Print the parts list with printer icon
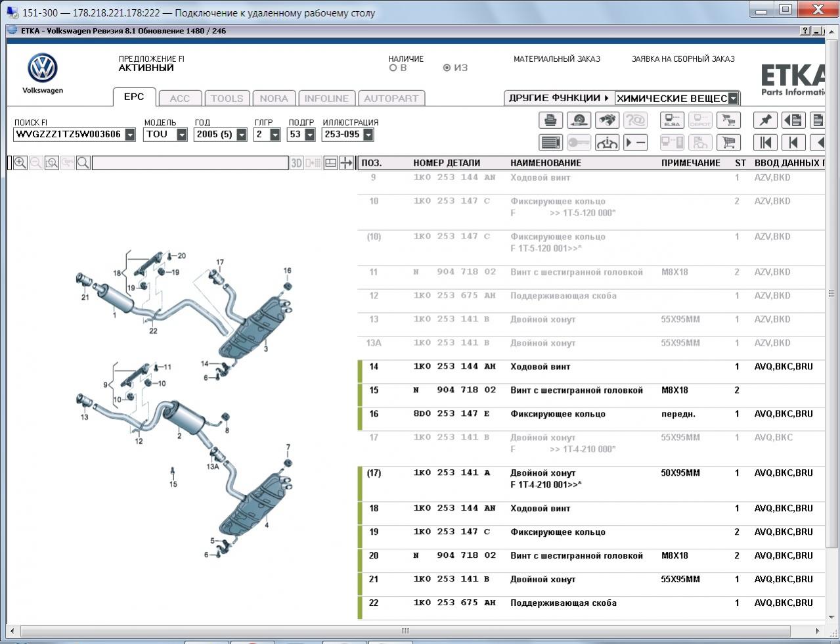The image size is (840, 644). point(550,120)
